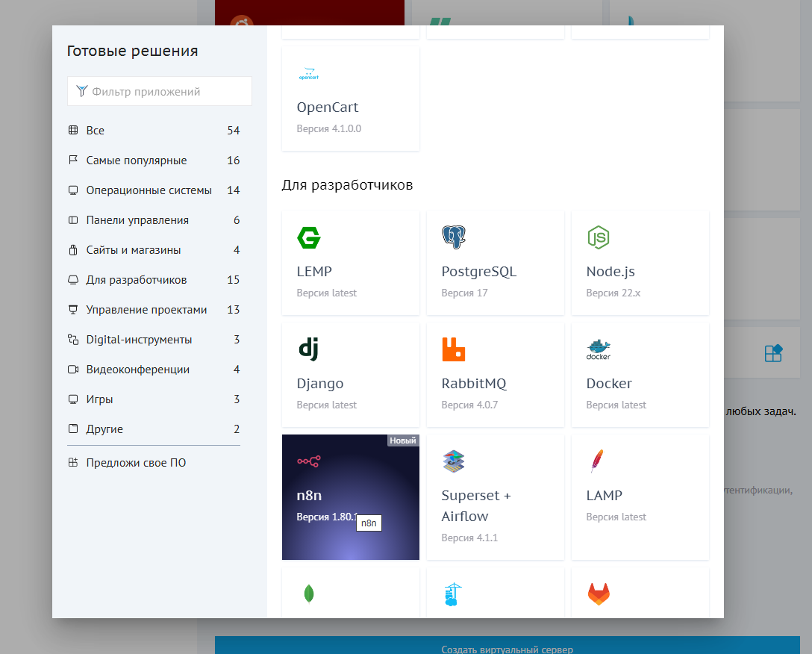The width and height of the screenshot is (812, 654).
Task: Select the Django title
Action: tap(320, 384)
